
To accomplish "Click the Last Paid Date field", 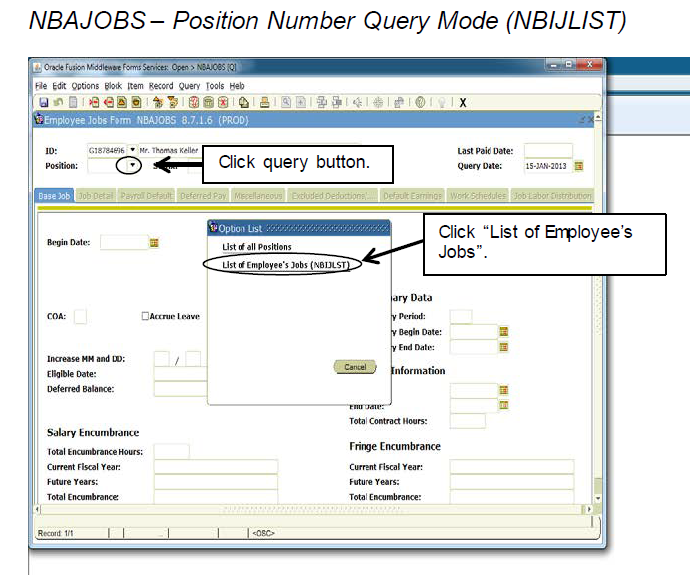I will [548, 150].
